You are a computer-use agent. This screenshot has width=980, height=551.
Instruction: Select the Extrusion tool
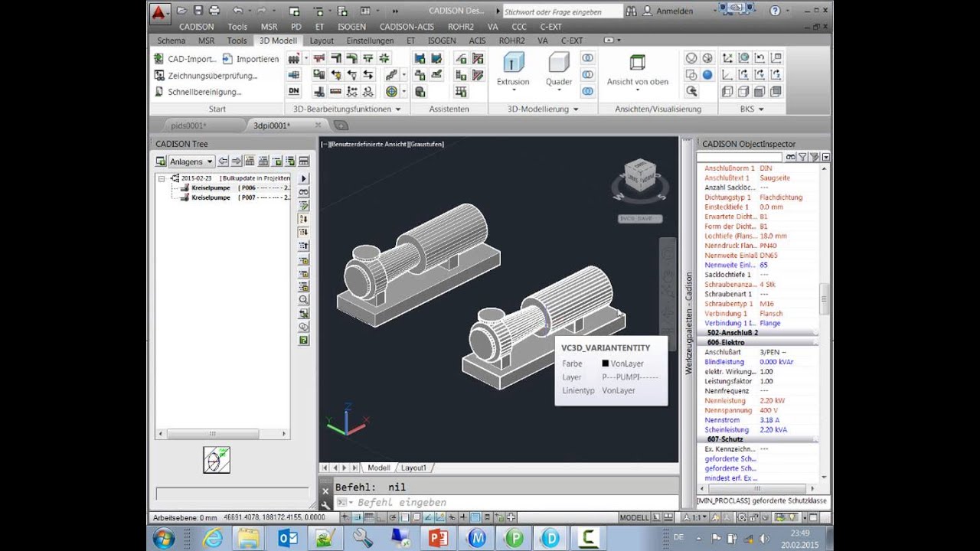[x=513, y=69]
